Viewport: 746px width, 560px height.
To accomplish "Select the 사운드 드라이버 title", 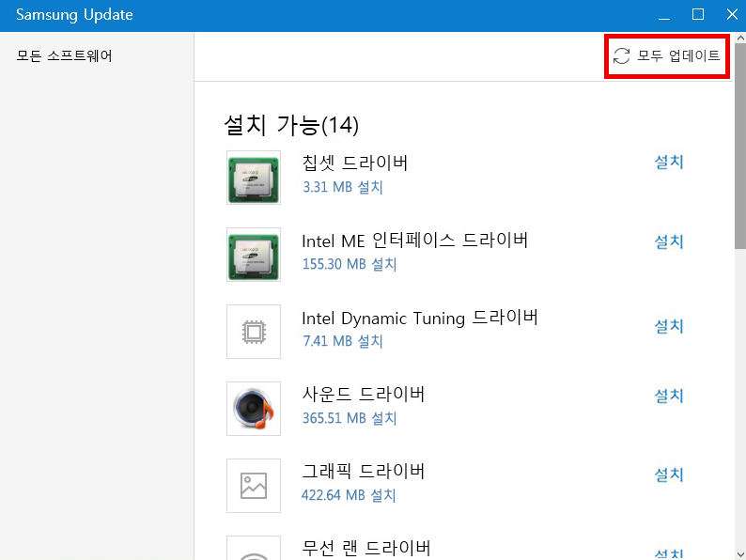I will (x=364, y=394).
